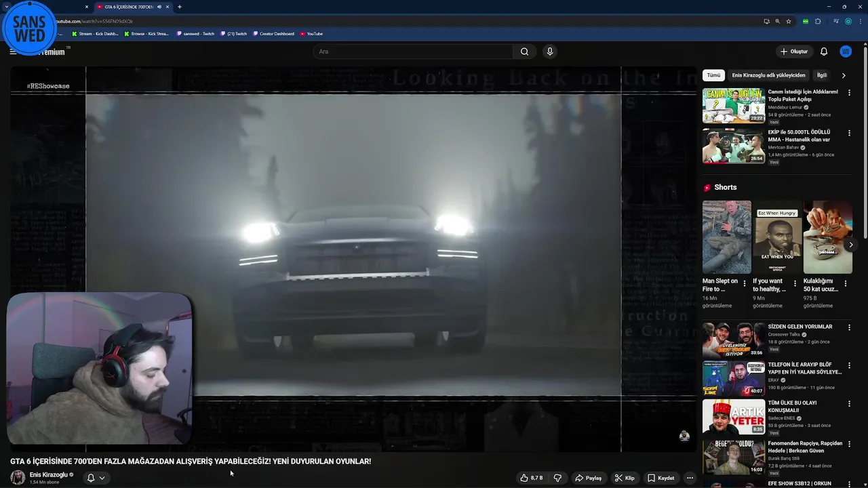Open a new browser tab
Viewport: 868px width, 488px height.
click(180, 7)
